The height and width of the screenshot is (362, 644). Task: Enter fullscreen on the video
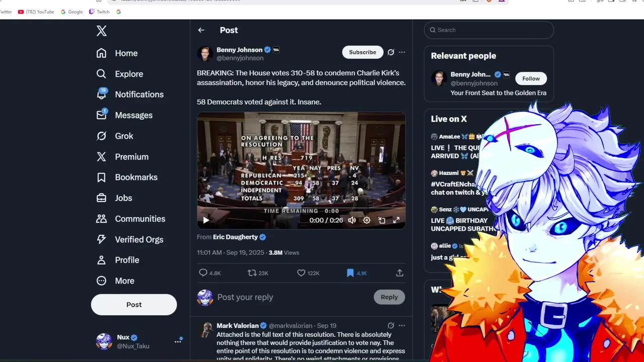pos(396,220)
